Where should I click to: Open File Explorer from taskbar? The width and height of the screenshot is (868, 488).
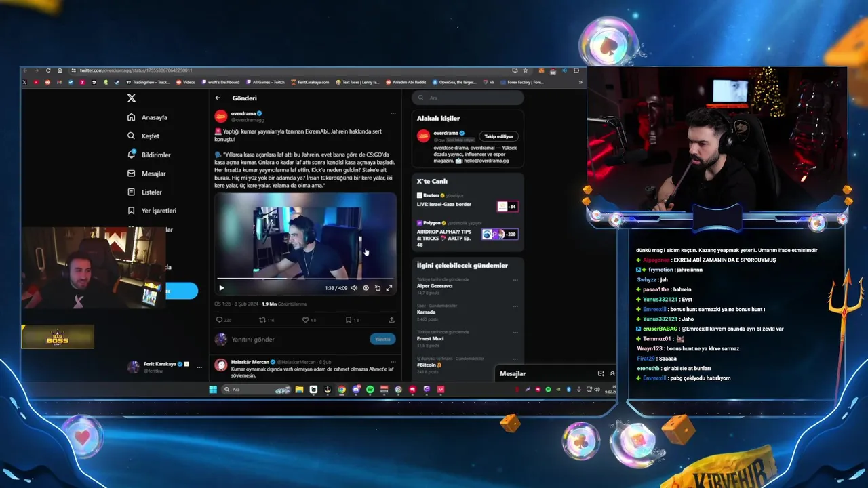299,390
